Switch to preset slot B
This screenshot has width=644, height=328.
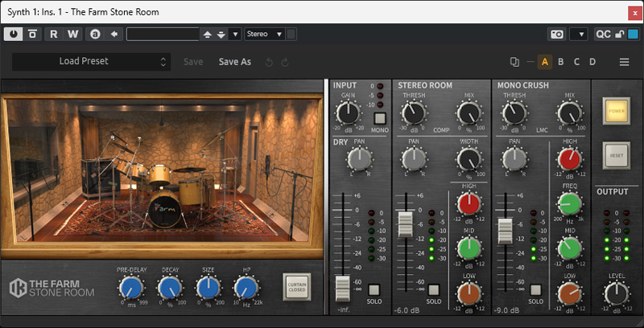tap(561, 62)
